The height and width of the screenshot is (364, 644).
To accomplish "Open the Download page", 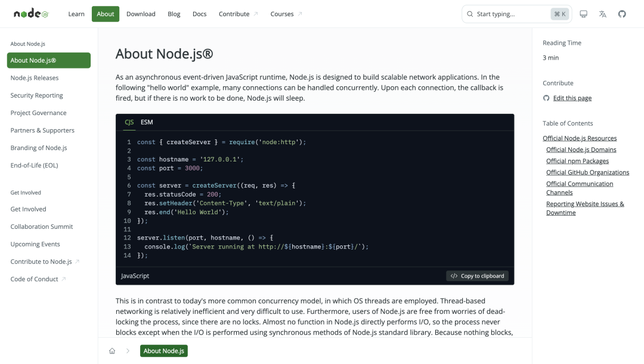I will tap(141, 14).
